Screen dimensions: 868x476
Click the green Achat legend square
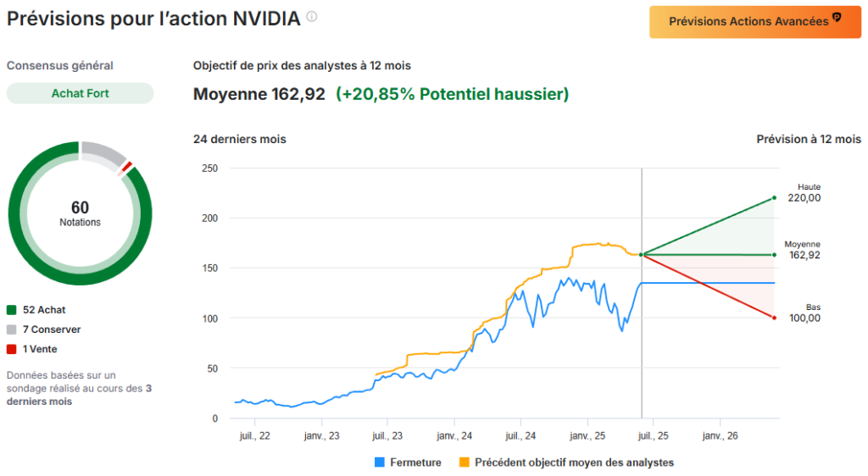(11, 310)
